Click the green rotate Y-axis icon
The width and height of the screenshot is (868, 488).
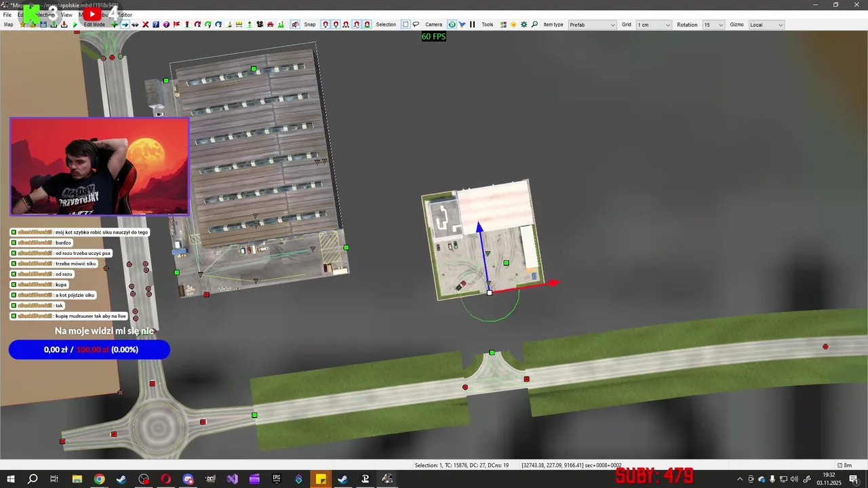[x=208, y=24]
